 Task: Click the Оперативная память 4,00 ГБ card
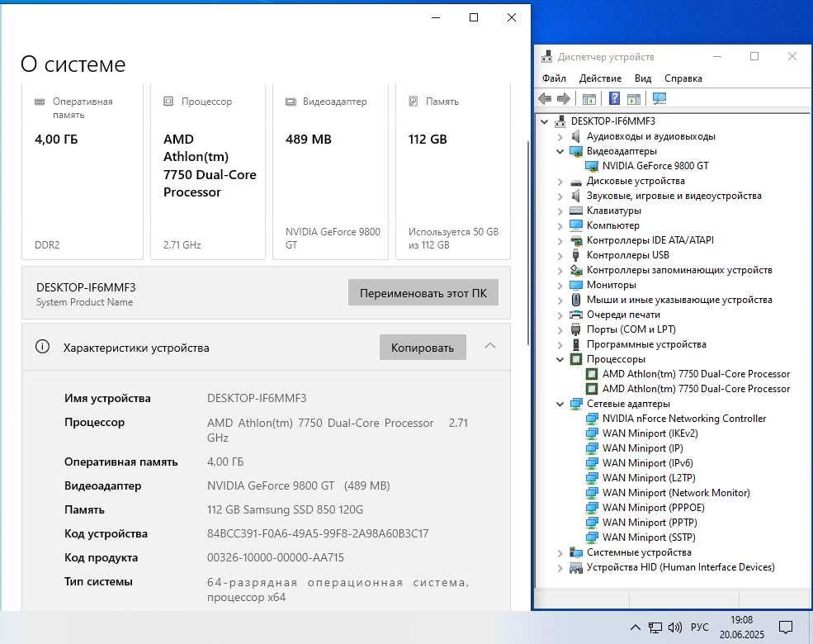pyautogui.click(x=83, y=171)
